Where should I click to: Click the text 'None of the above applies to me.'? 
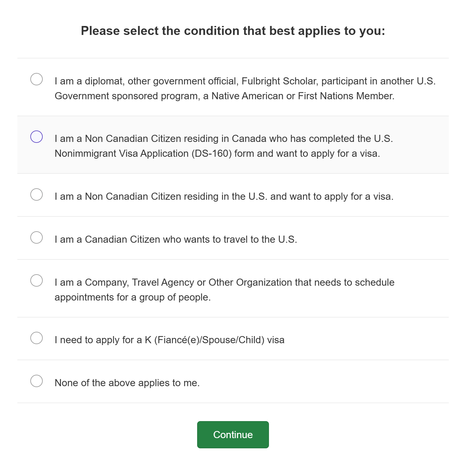click(x=127, y=383)
